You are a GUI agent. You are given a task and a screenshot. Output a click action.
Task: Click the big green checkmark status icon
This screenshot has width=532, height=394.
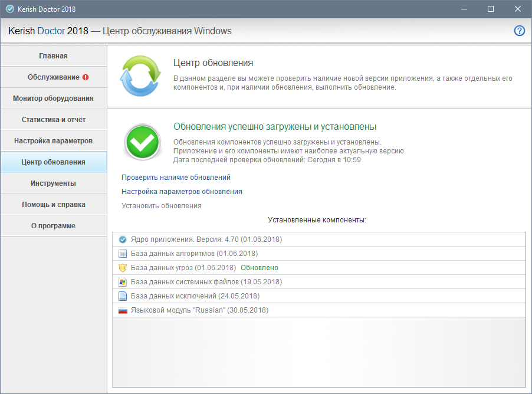[142, 142]
